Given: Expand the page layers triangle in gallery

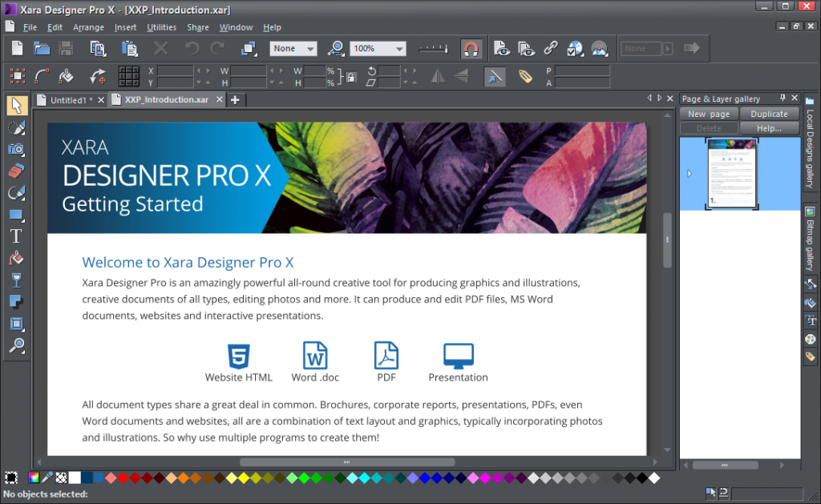Looking at the screenshot, I should point(689,174).
